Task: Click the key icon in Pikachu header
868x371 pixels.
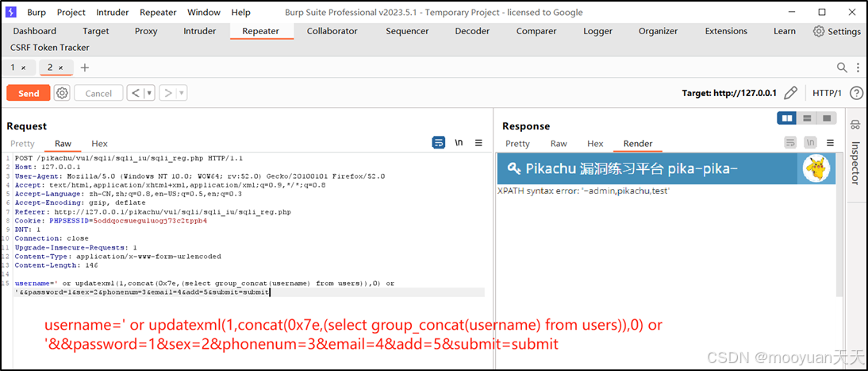Action: coord(513,168)
